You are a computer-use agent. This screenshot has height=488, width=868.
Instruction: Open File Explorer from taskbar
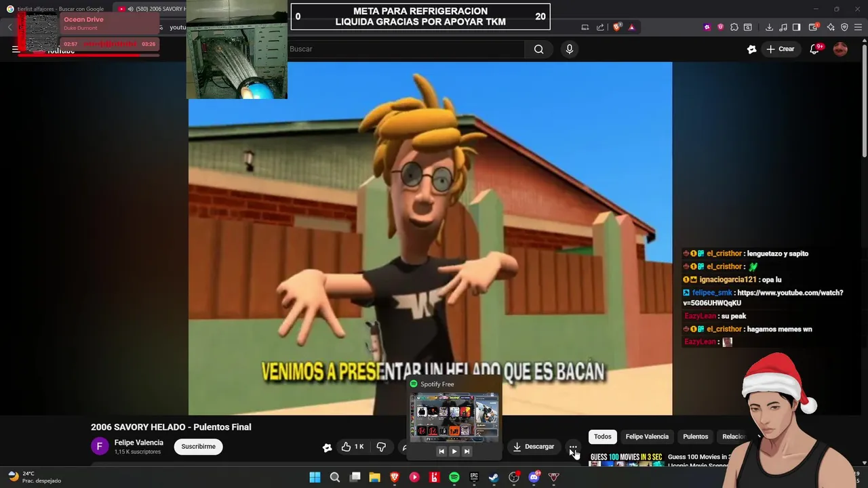[x=374, y=477]
